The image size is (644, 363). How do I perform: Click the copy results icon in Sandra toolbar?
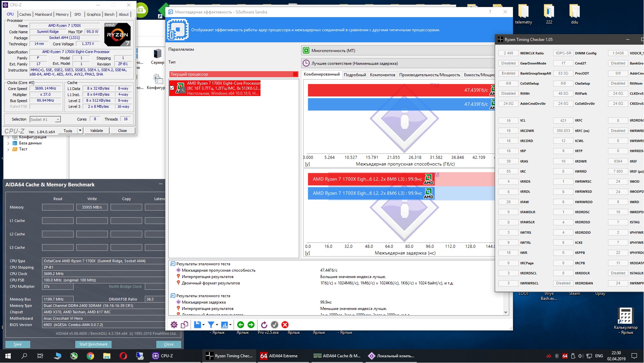pos(184,325)
